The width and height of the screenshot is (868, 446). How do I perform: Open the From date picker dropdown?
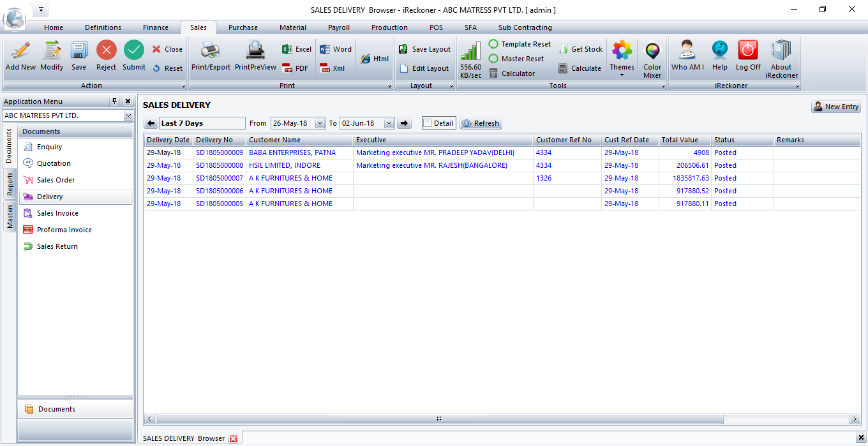[x=320, y=123]
